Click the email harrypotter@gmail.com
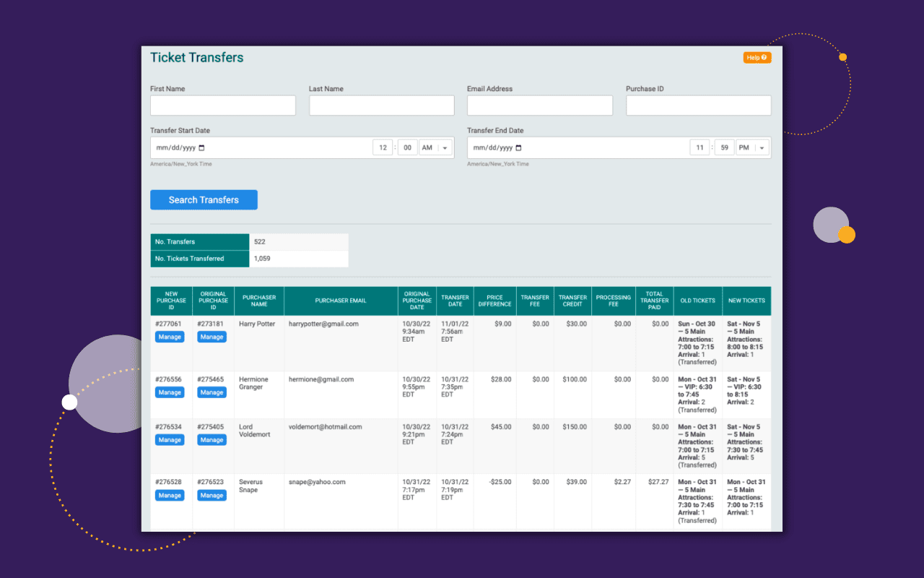The image size is (924, 578). pos(323,324)
